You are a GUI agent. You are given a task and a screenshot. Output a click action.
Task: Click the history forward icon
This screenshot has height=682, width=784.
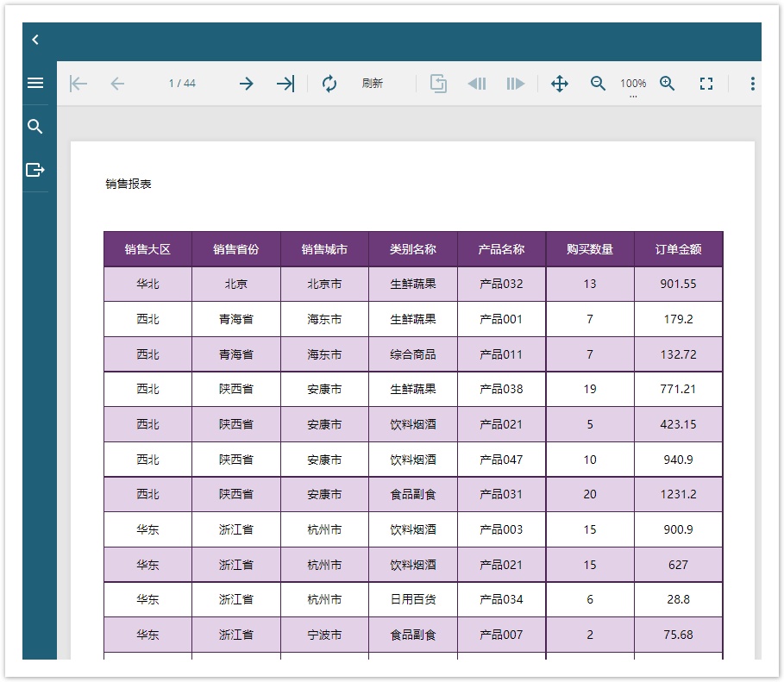tap(516, 84)
